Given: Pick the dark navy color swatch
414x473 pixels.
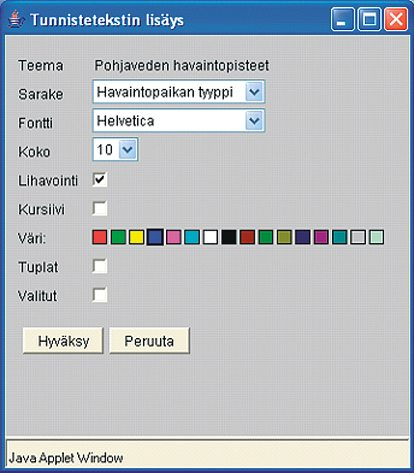Looking at the screenshot, I should coord(303,237).
